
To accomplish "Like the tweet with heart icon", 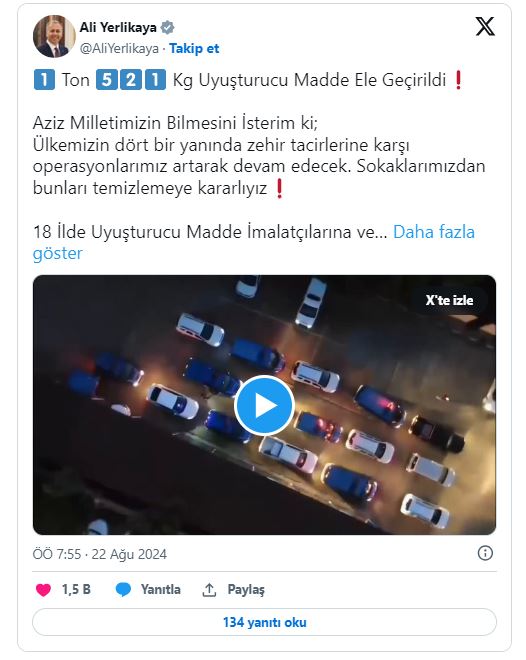I will coord(43,590).
